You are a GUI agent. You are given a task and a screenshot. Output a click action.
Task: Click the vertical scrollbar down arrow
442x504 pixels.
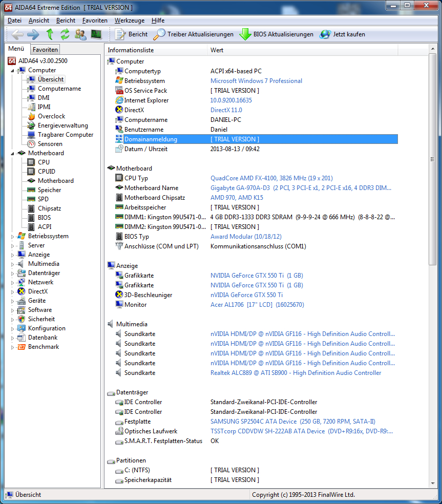pos(433,484)
